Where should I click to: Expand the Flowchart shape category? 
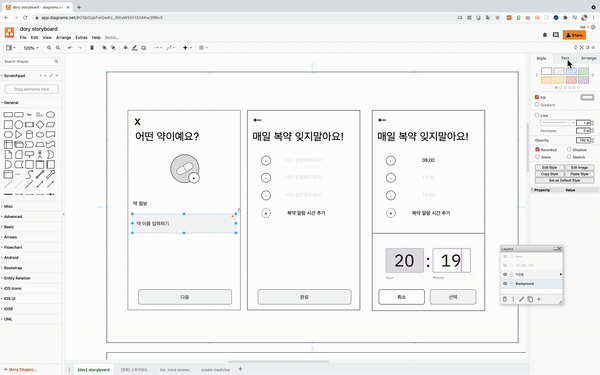(13, 247)
